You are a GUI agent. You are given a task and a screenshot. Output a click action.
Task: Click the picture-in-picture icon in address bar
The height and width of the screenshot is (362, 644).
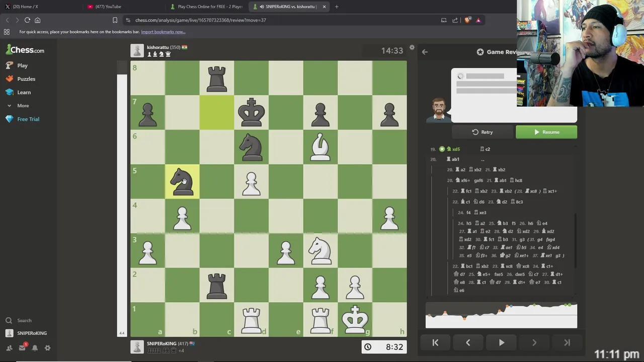coord(443,20)
